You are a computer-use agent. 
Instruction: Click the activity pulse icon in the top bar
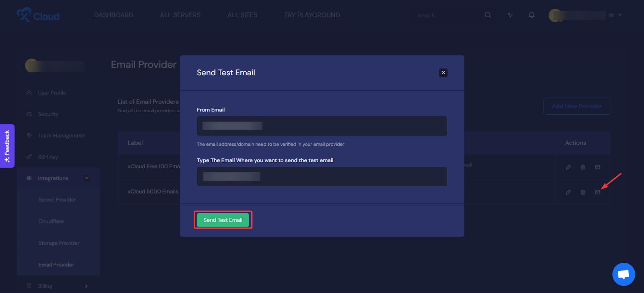click(x=510, y=15)
